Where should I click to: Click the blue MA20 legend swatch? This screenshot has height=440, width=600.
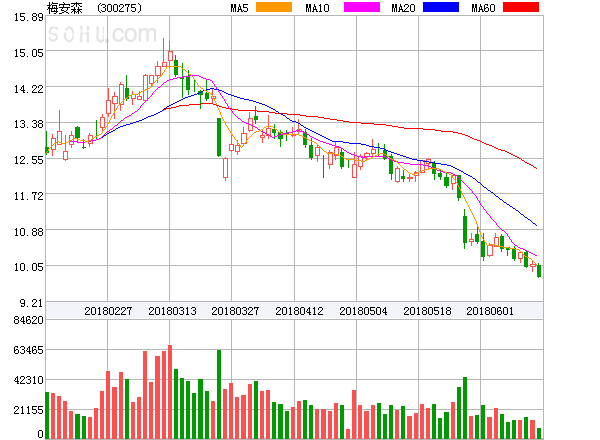coord(441,7)
